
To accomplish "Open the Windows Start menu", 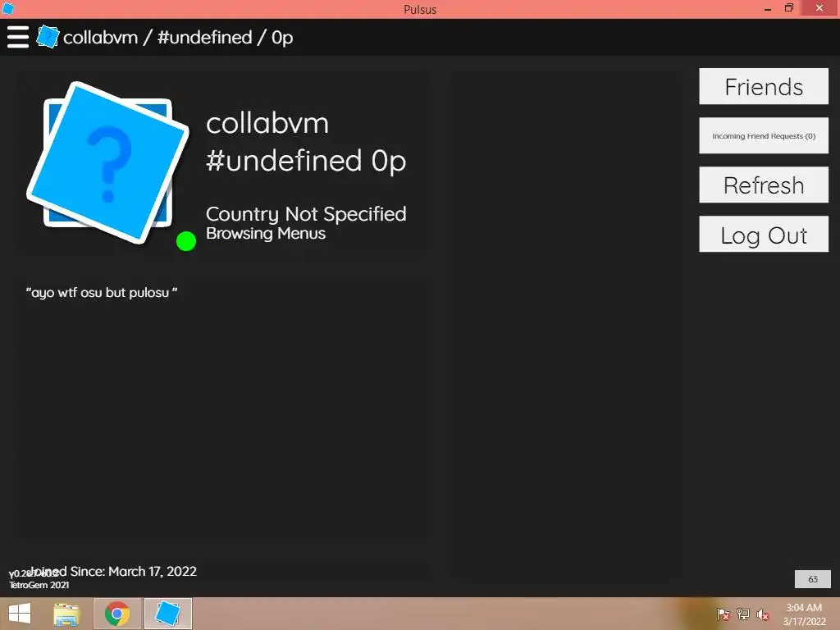I will point(20,614).
